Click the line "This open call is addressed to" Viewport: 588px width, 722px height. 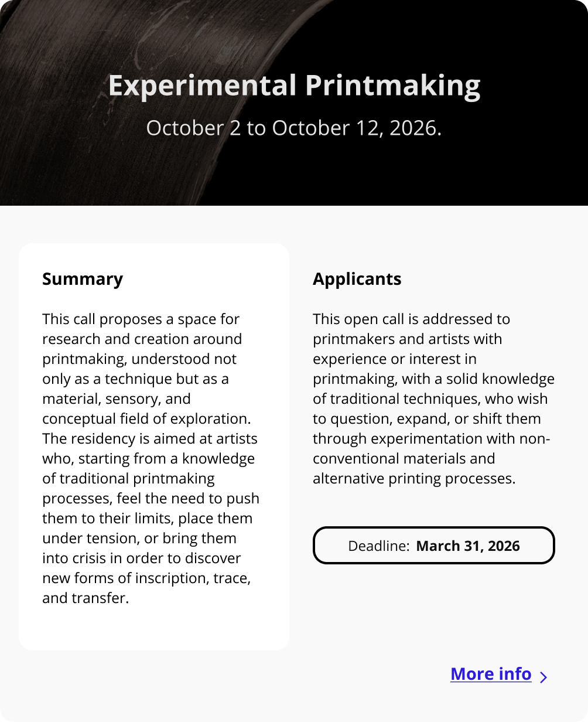(x=411, y=319)
